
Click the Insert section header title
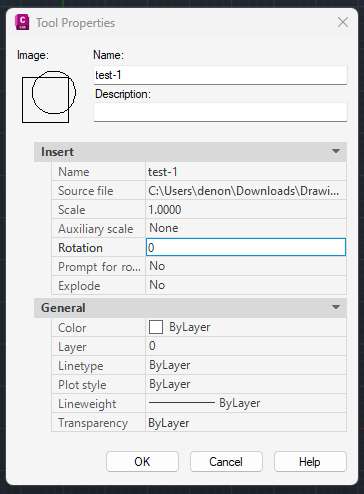[x=57, y=152]
